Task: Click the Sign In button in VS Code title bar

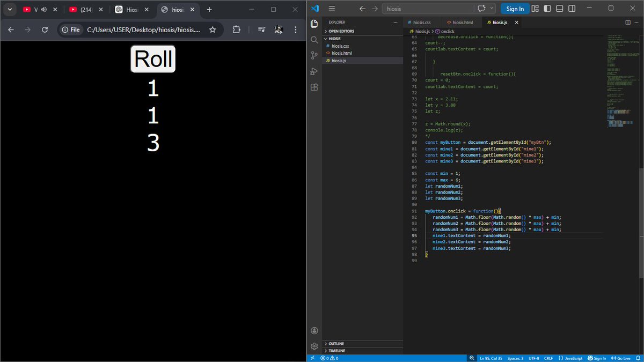Action: pos(515,9)
